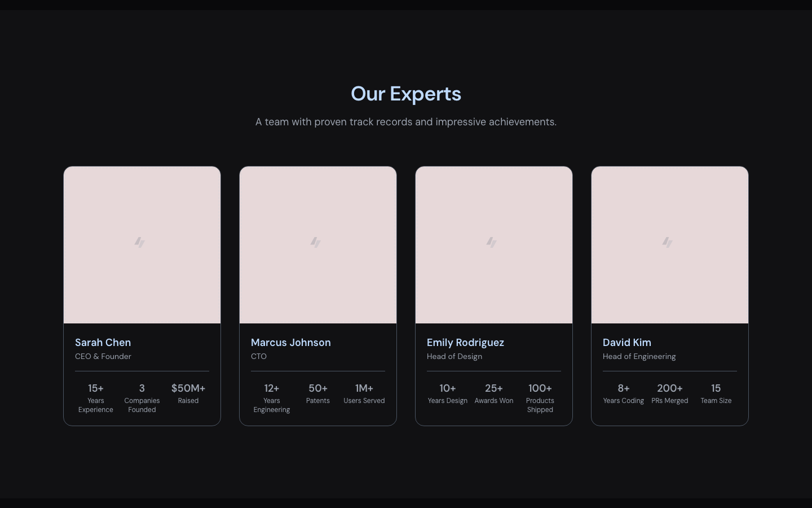Click the 3 Companies Founded stat
Image resolution: width=812 pixels, height=508 pixels.
point(142,398)
